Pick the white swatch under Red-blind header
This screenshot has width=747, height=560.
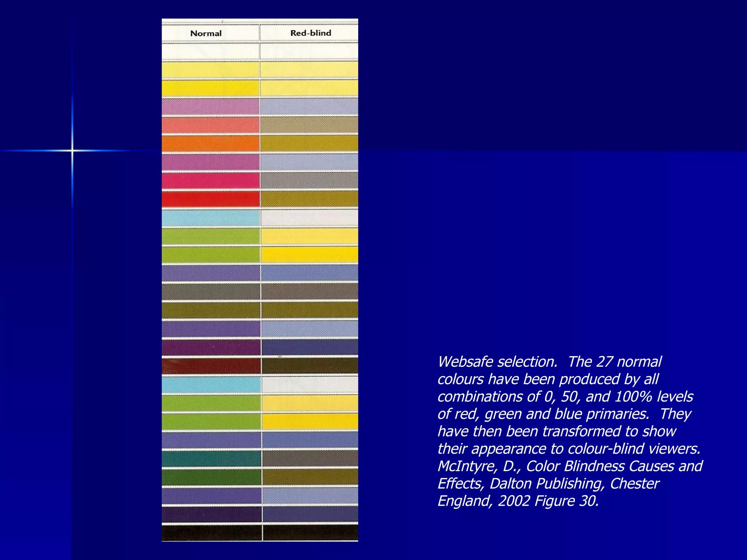click(309, 51)
